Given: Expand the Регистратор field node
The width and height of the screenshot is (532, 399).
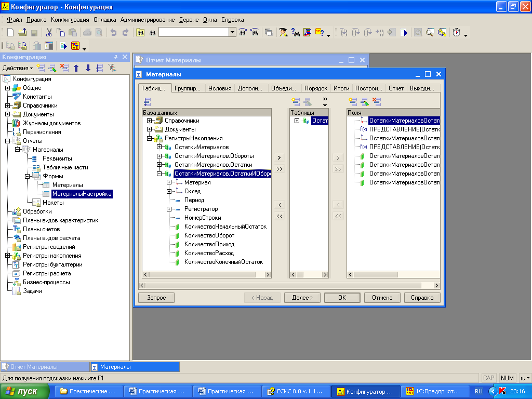Looking at the screenshot, I should tap(169, 209).
